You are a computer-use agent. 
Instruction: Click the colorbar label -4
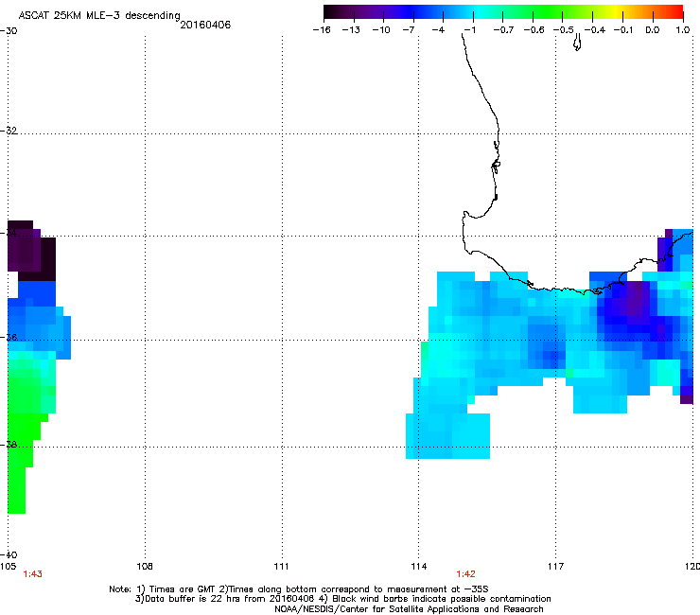coord(438,30)
